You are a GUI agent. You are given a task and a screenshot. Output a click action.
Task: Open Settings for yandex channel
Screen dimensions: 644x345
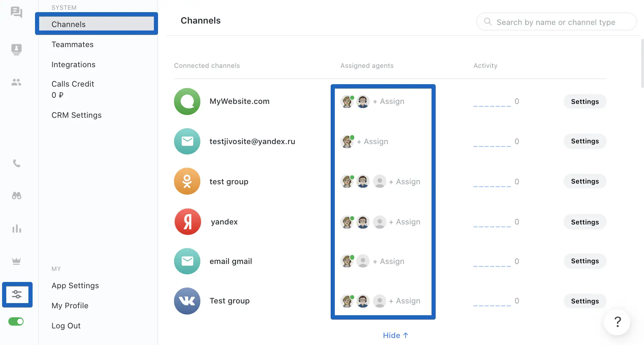coord(585,222)
